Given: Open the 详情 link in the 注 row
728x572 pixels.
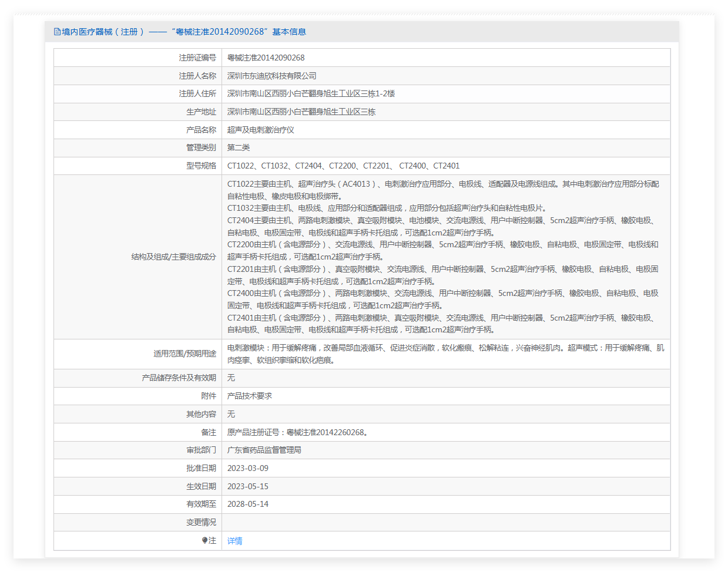Looking at the screenshot, I should tap(235, 541).
